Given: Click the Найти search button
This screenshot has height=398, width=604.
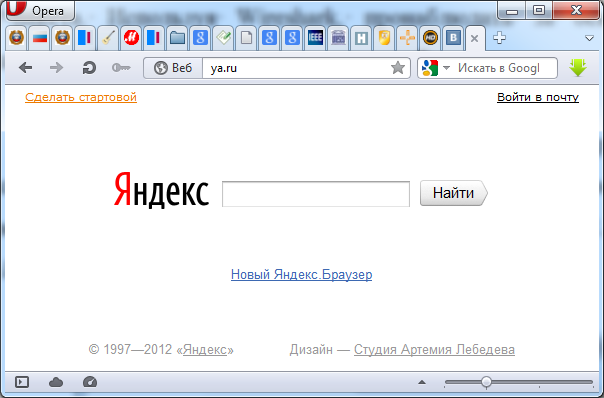Looking at the screenshot, I should pos(453,193).
